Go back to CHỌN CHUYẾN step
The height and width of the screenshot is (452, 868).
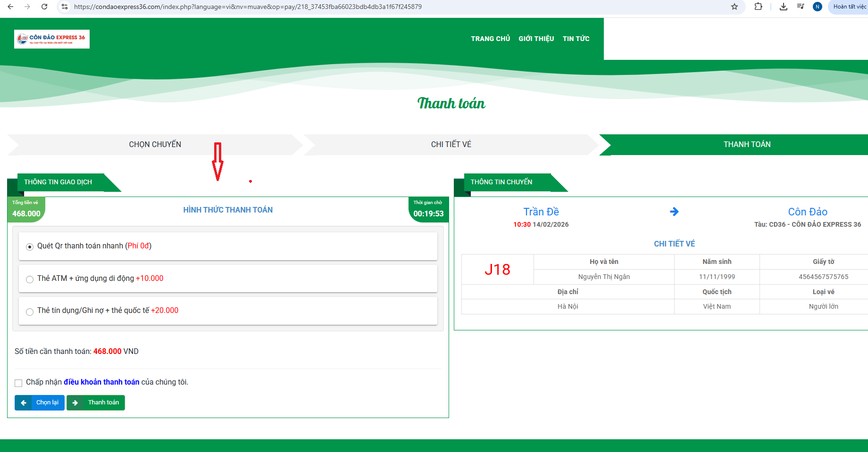pyautogui.click(x=155, y=145)
